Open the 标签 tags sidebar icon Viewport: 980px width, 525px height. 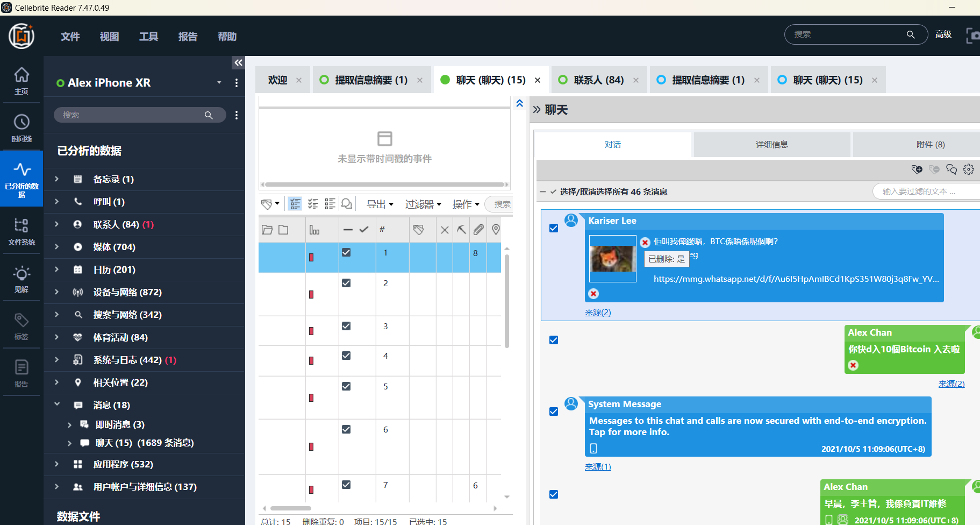click(x=22, y=326)
